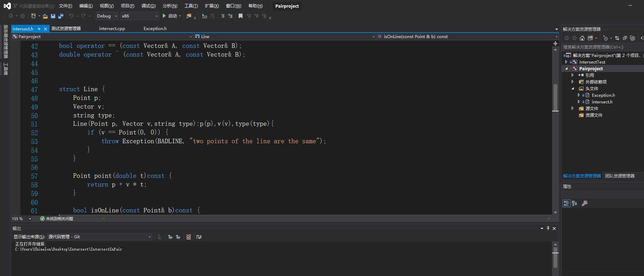Switch to the 测试资源管理器 tab
644x276 pixels.
(x=66, y=29)
